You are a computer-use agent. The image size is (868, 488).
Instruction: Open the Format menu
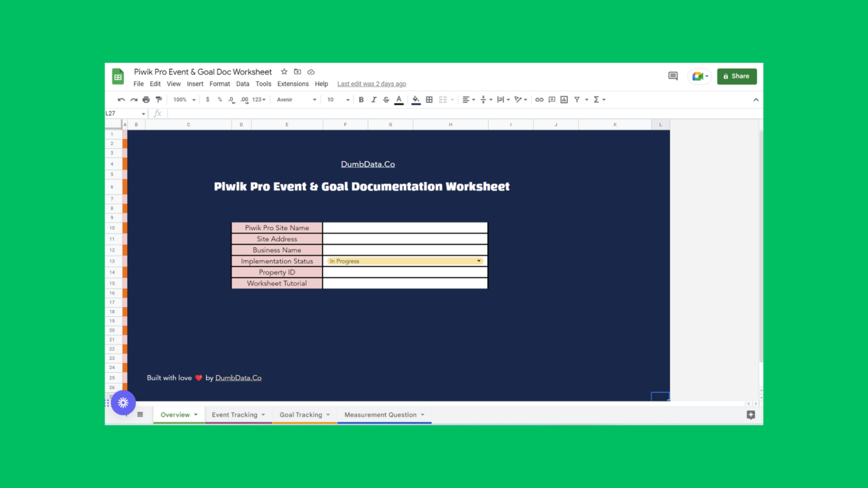[219, 84]
